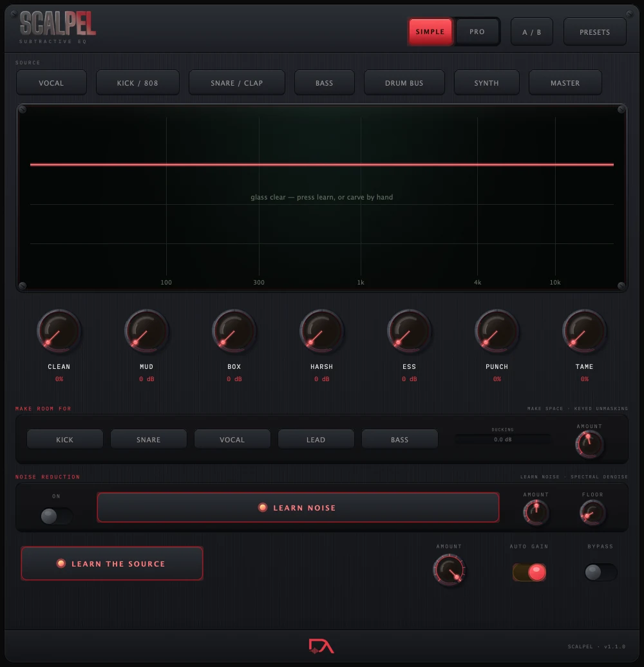Image resolution: width=644 pixels, height=667 pixels.
Task: Select the DRUM BUS source
Action: click(404, 83)
